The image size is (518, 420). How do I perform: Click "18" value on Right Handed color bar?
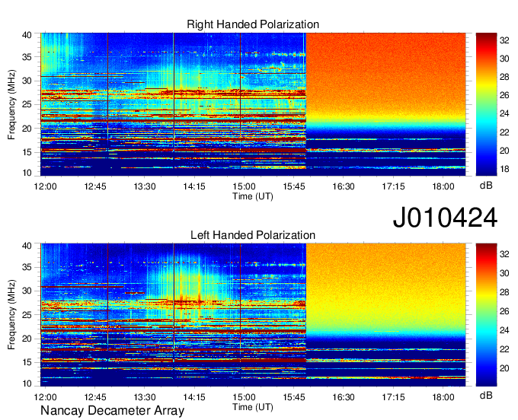(504, 169)
